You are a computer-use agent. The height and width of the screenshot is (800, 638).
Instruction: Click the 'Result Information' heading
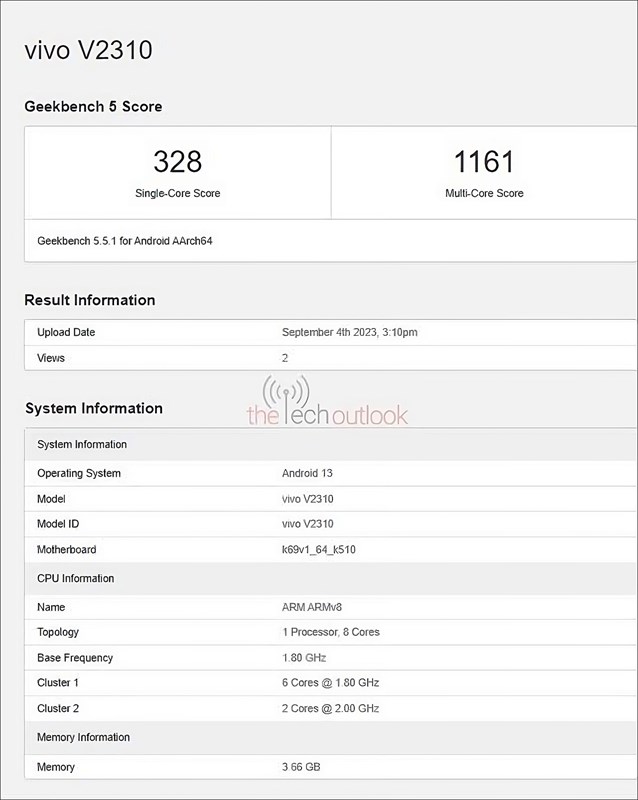90,300
